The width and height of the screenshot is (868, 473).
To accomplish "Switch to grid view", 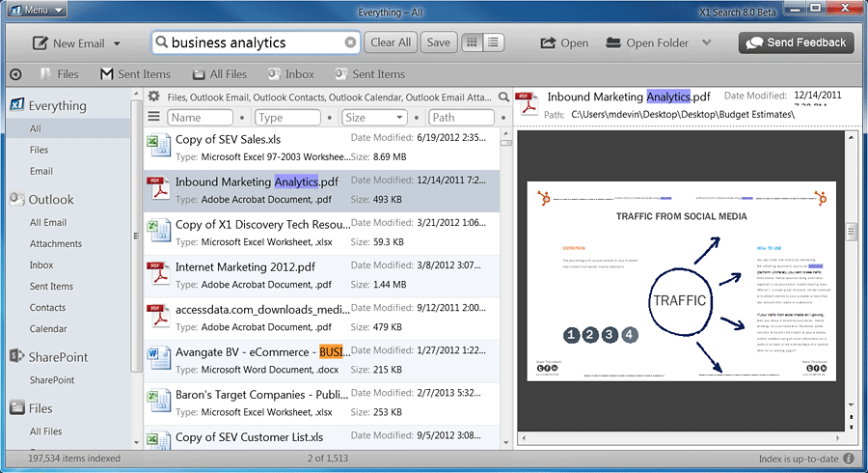I will click(x=472, y=42).
